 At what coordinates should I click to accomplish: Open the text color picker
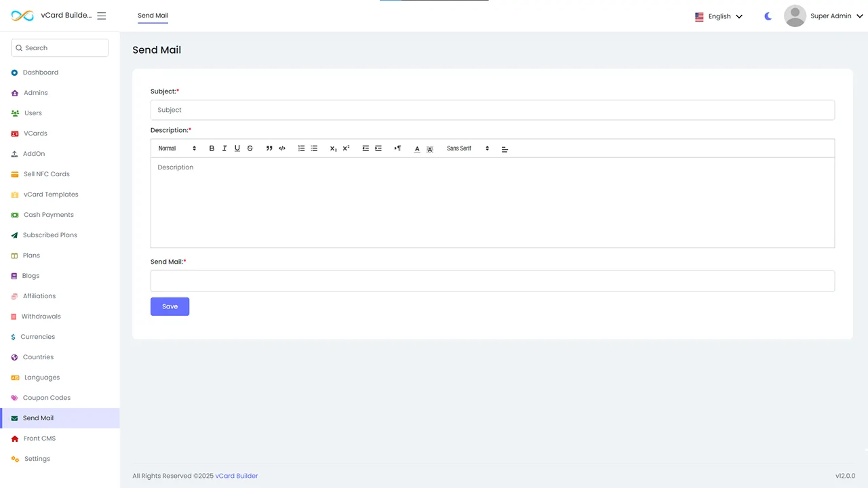click(417, 148)
